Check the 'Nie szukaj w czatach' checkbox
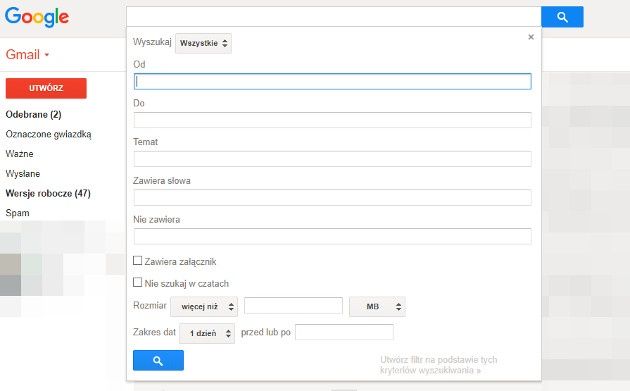This screenshot has height=391, width=630. click(137, 283)
